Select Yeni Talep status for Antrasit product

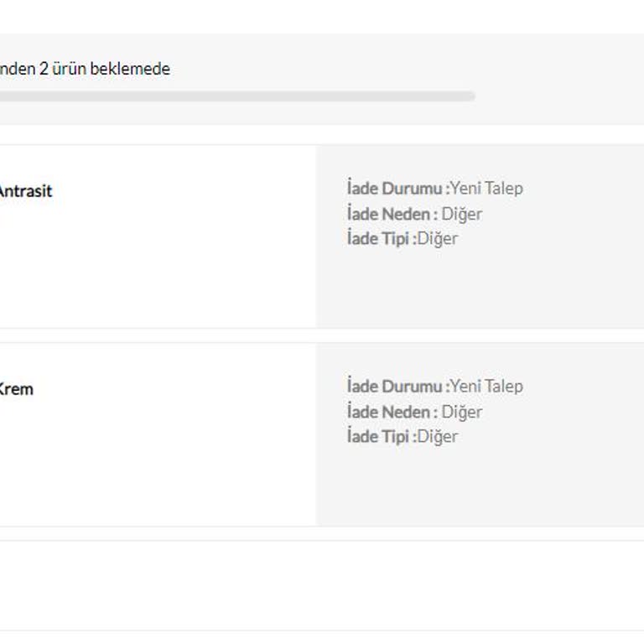pyautogui.click(x=486, y=188)
